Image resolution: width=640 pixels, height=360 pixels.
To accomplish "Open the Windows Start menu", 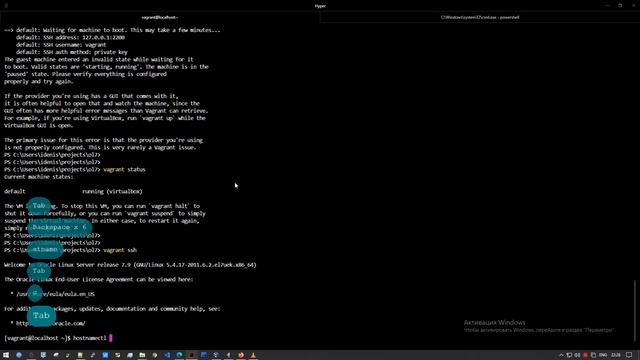I will pyautogui.click(x=6, y=355).
